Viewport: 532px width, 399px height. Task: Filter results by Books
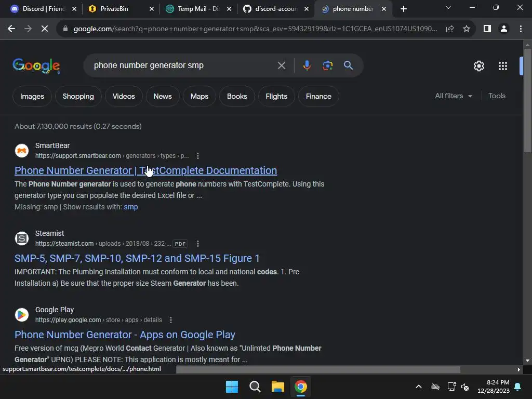point(237,96)
